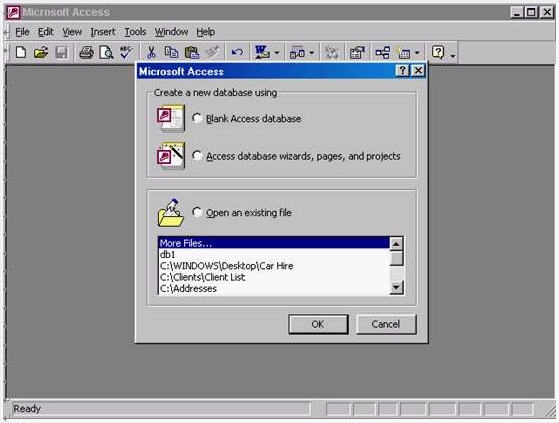Click the file list scroll down arrow
Viewport: 559px width, 423px height.
(396, 287)
